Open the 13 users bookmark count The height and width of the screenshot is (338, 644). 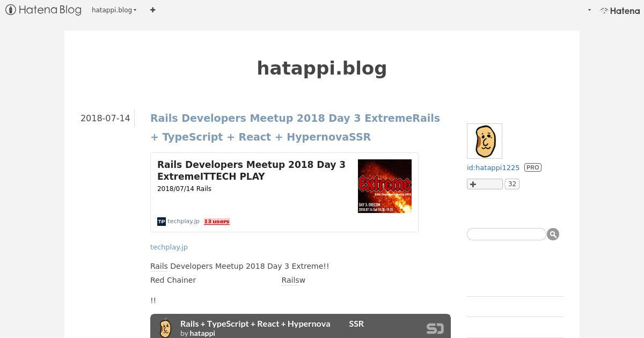217,221
